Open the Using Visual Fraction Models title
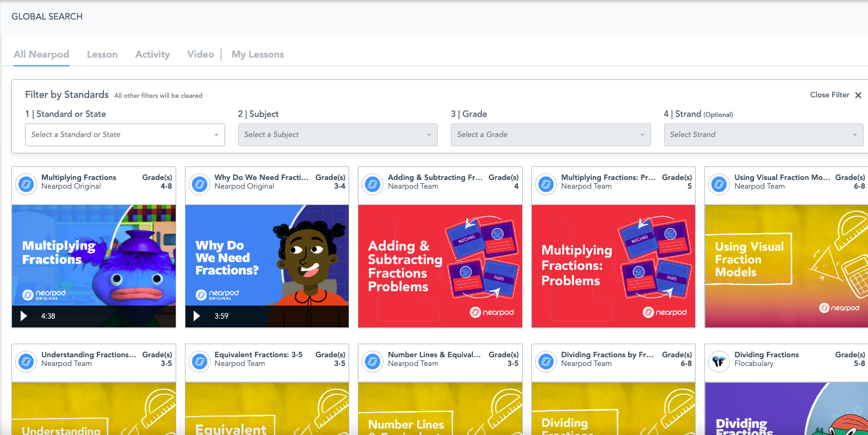Screen dimensions: 868x435 pos(782,177)
